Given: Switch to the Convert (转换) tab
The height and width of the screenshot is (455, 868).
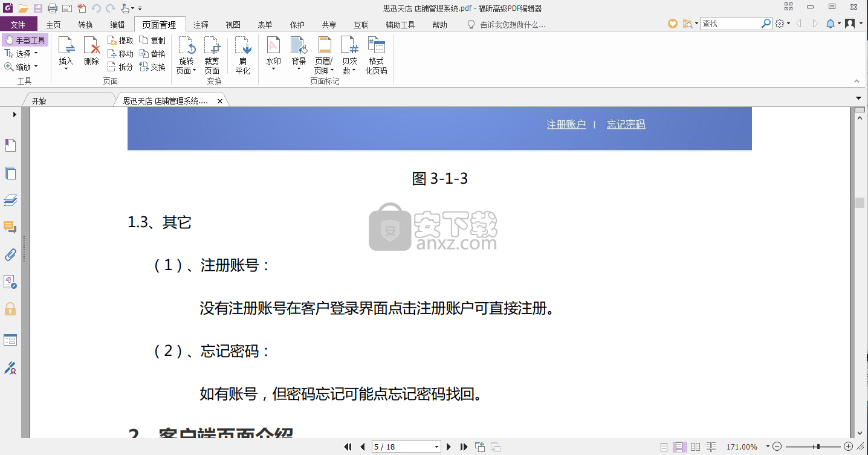Looking at the screenshot, I should click(85, 25).
